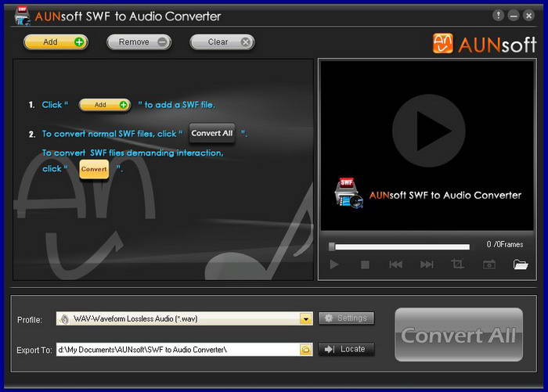Jump to previous frame icon
Image resolution: width=548 pixels, height=392 pixels.
[x=395, y=264]
